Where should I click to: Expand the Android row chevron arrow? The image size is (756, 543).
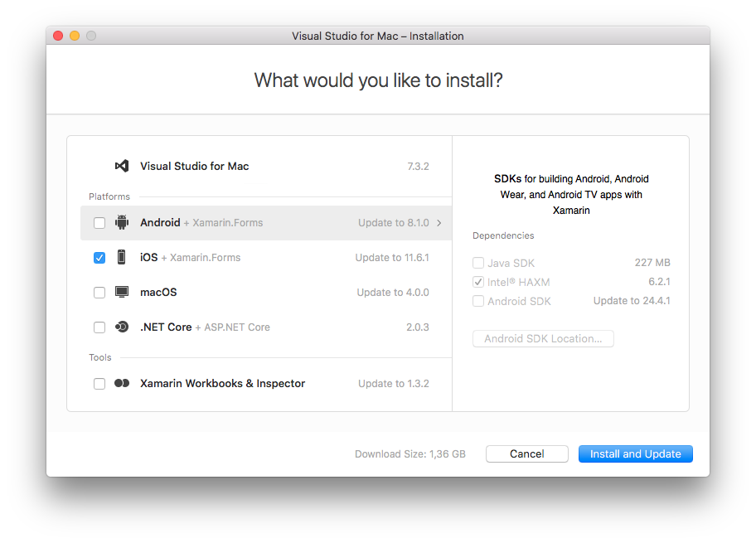pyautogui.click(x=439, y=223)
